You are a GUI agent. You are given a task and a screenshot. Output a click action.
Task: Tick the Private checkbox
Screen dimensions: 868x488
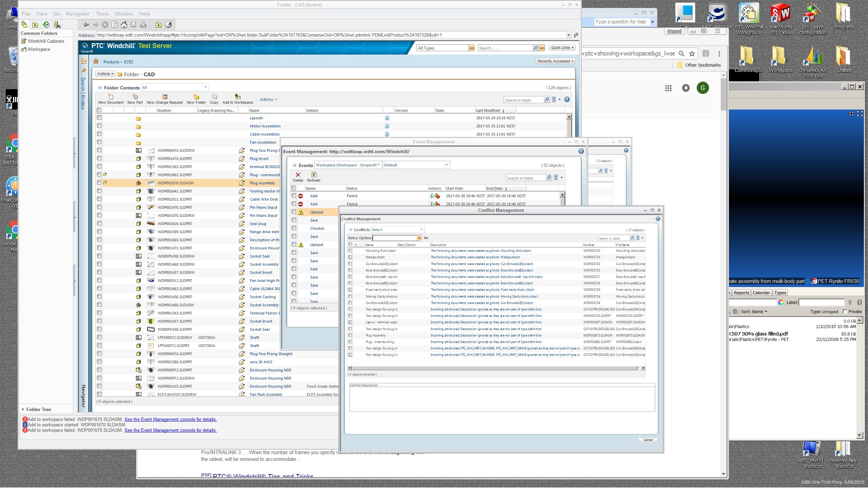[x=845, y=311]
